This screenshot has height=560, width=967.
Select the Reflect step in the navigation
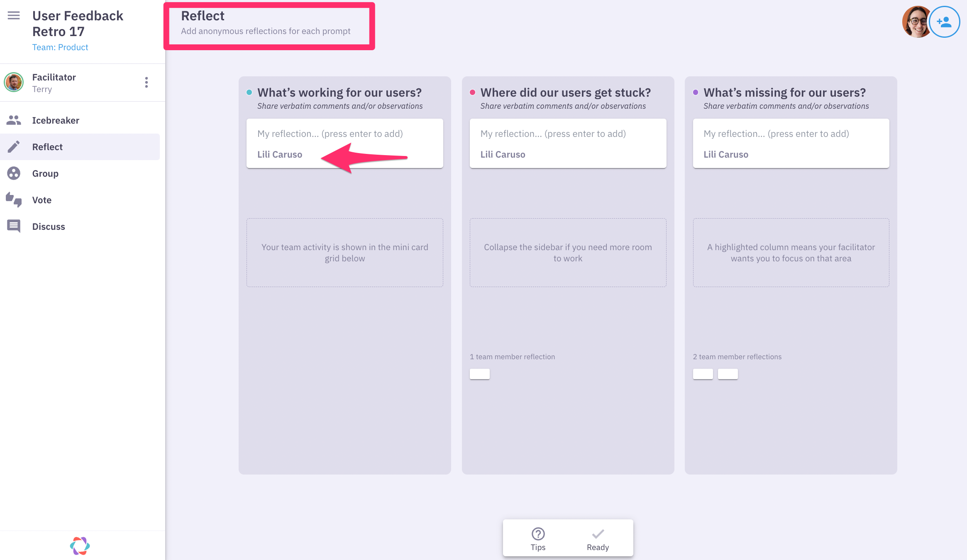coord(47,146)
